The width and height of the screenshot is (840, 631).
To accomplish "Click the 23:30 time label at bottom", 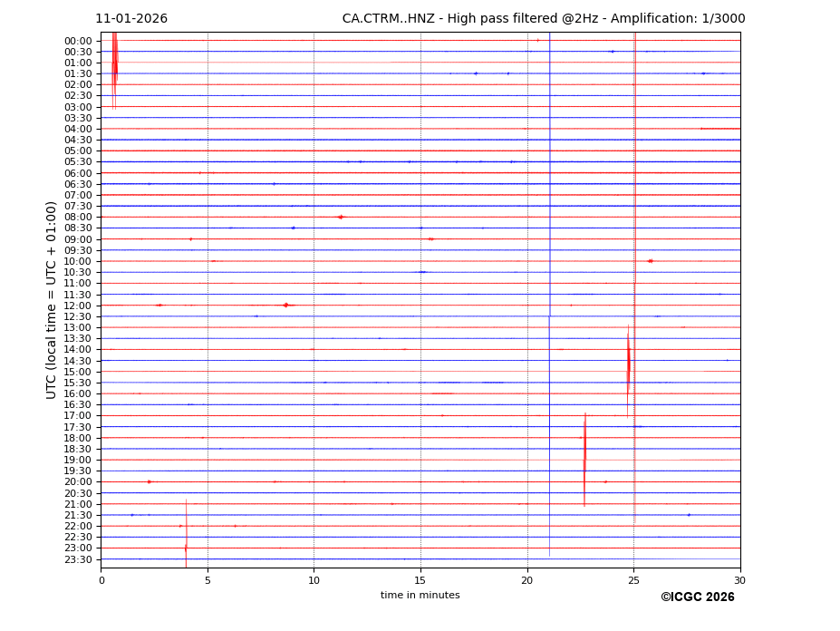I will [78, 559].
